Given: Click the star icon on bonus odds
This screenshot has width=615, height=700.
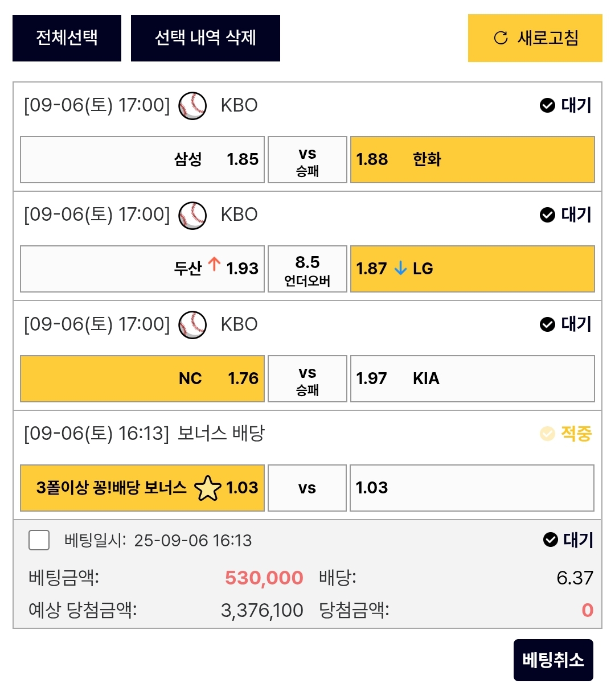Looking at the screenshot, I should [207, 488].
